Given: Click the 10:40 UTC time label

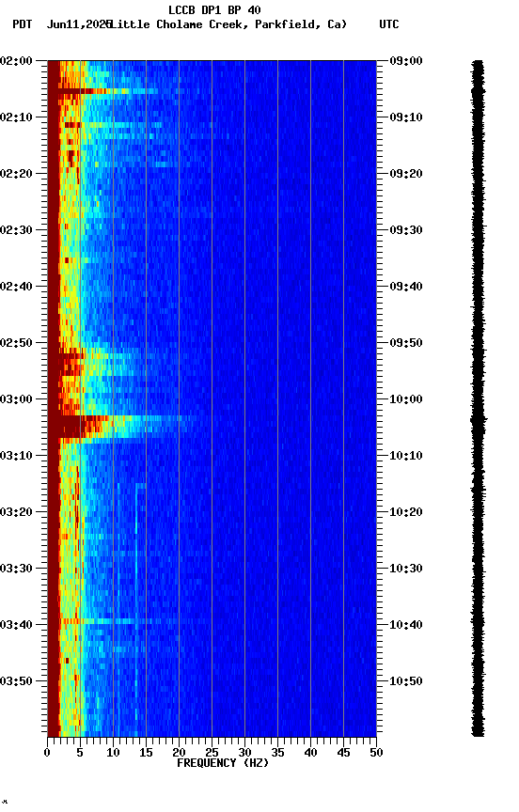Looking at the screenshot, I should (x=406, y=625).
